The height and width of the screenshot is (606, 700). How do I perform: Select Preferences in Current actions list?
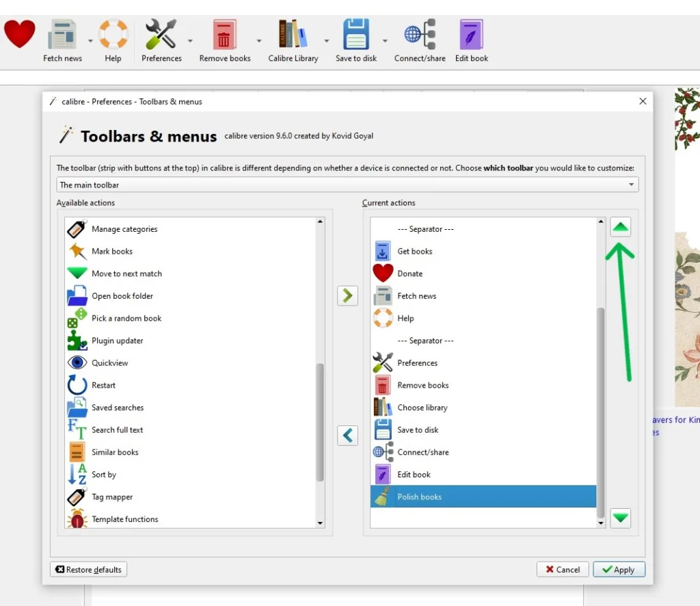click(x=483, y=363)
